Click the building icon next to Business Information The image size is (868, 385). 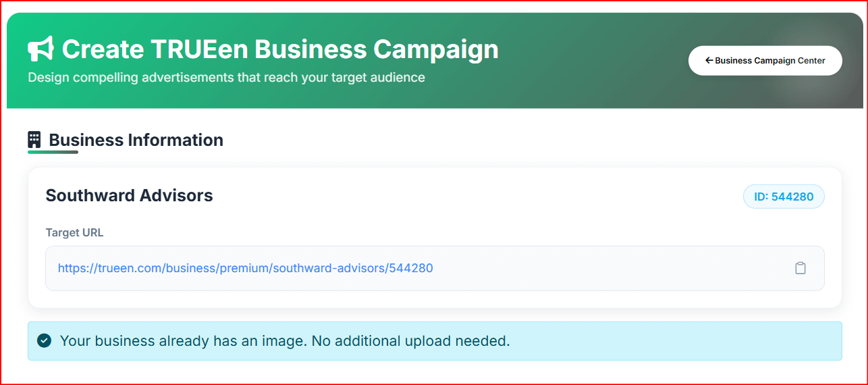(34, 140)
